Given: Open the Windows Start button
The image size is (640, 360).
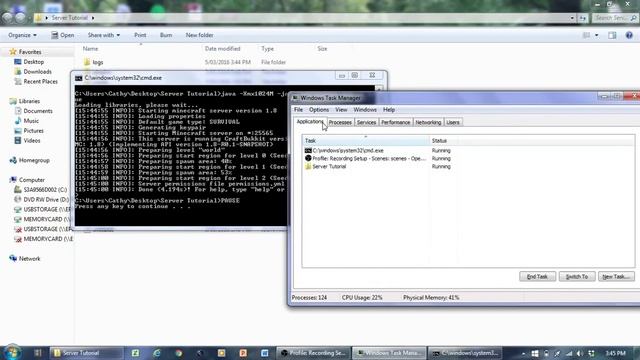Looking at the screenshot, I should tap(12, 353).
